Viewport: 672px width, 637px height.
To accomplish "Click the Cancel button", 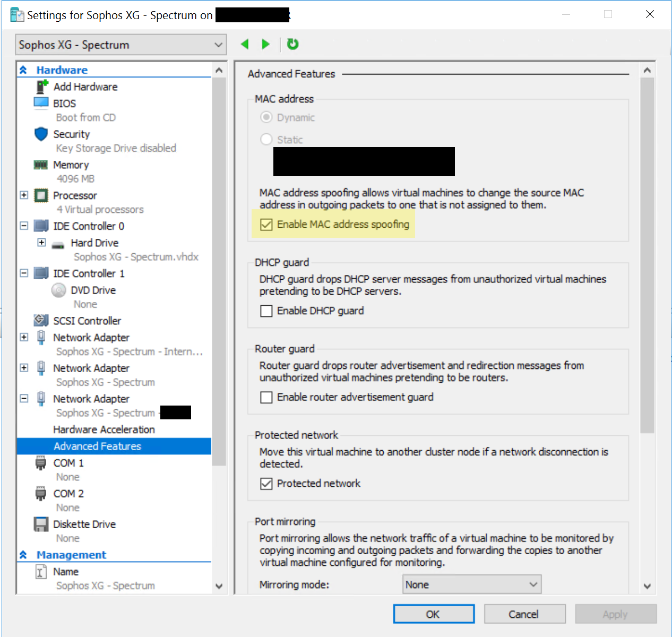I will (524, 614).
